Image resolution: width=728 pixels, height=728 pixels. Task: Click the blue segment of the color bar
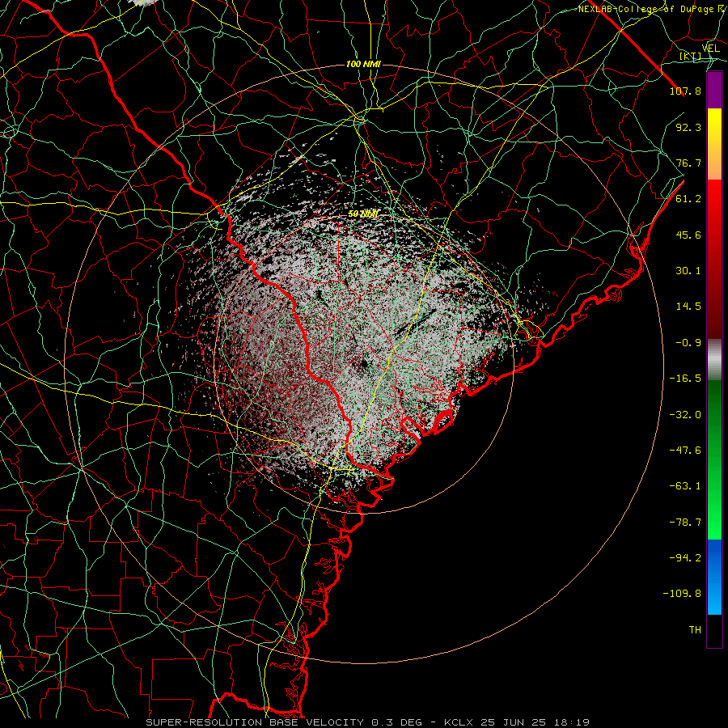coord(714,577)
